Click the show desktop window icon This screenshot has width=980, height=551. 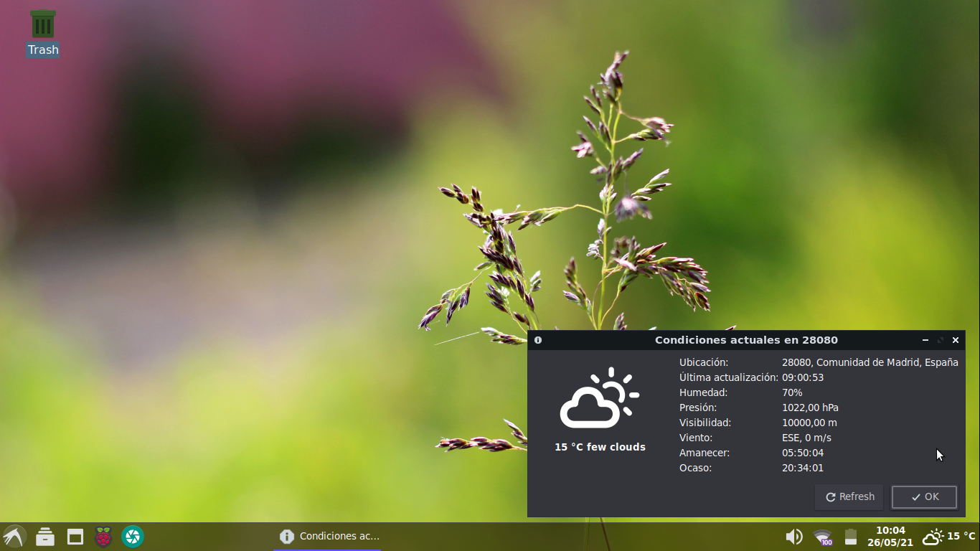coord(75,536)
